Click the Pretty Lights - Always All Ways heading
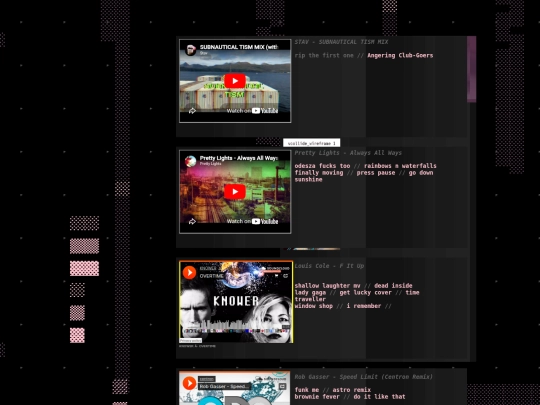Screen dimensions: 540x405 click(x=348, y=153)
